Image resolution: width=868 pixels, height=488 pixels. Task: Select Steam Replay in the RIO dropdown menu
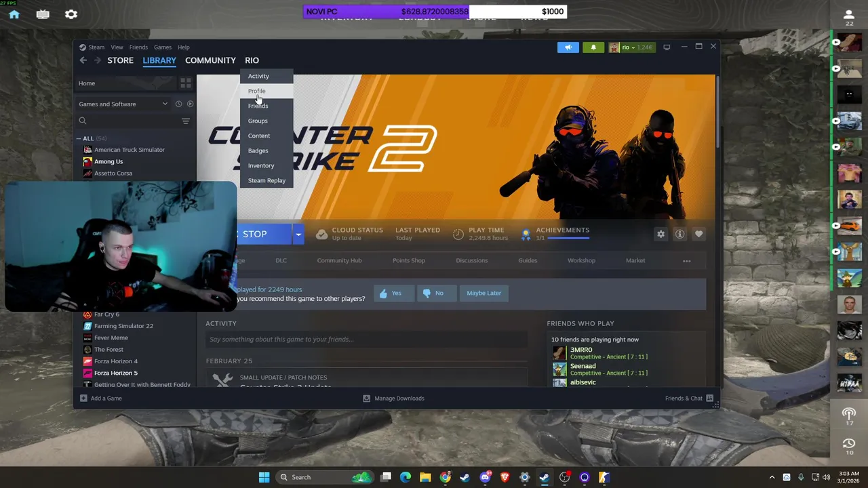coord(267,180)
